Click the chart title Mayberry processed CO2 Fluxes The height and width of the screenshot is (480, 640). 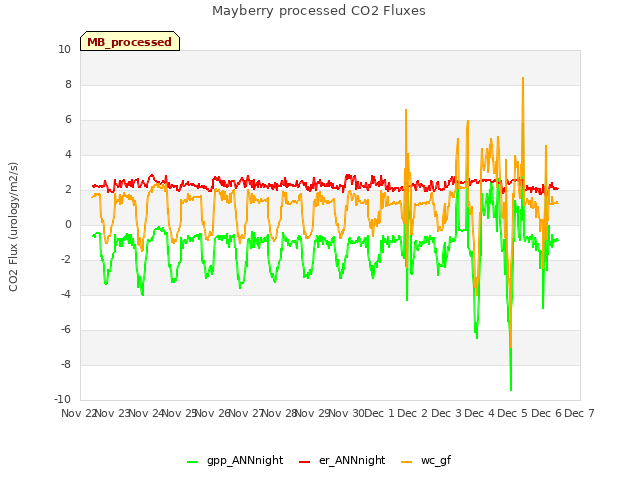pos(319,11)
